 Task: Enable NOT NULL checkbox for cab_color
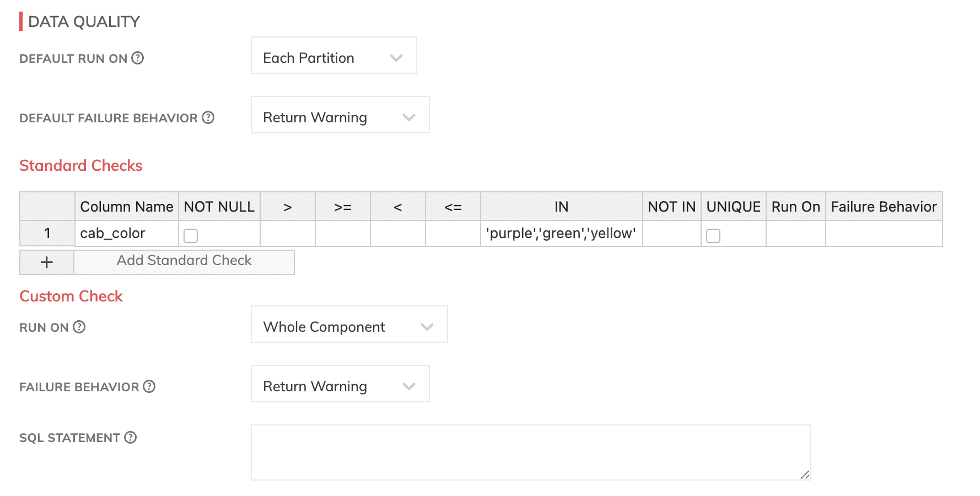[x=191, y=236]
